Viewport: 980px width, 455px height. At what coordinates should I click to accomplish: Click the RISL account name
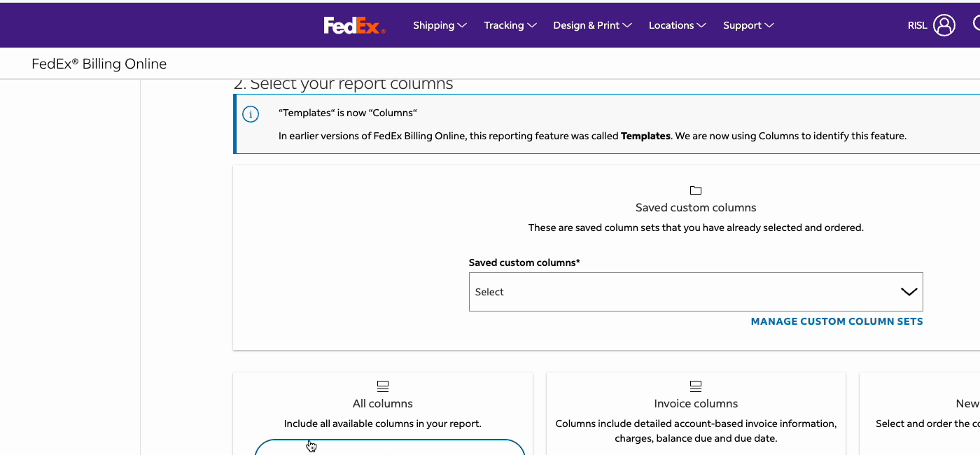[917, 25]
